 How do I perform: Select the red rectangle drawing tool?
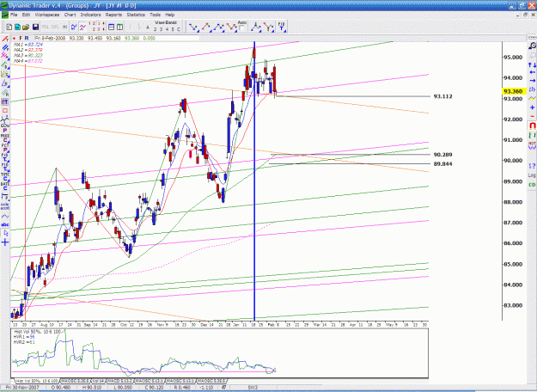click(x=5, y=111)
